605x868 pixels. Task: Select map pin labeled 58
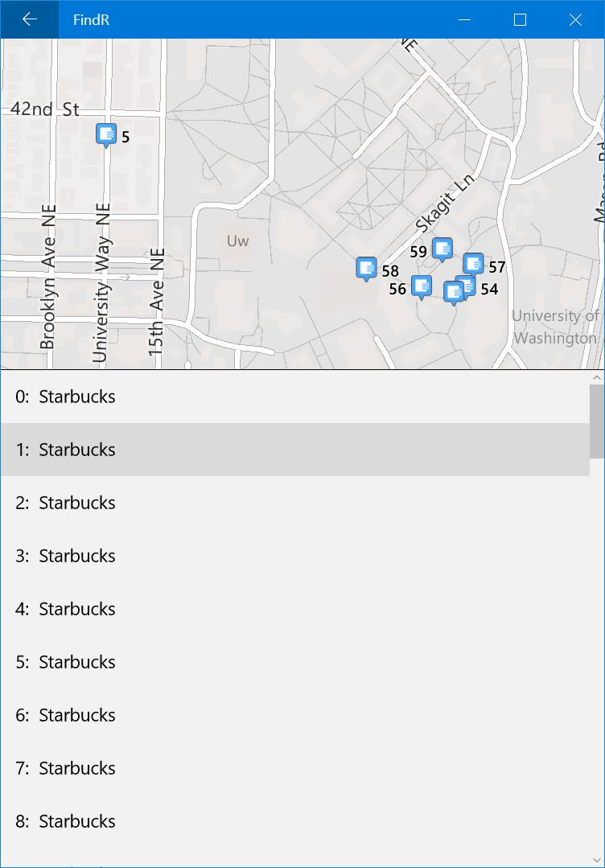(366, 269)
